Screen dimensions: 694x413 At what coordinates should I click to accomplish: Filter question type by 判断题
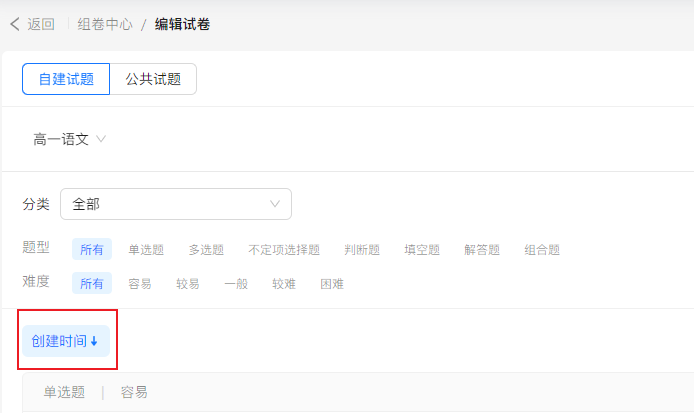pyautogui.click(x=362, y=250)
